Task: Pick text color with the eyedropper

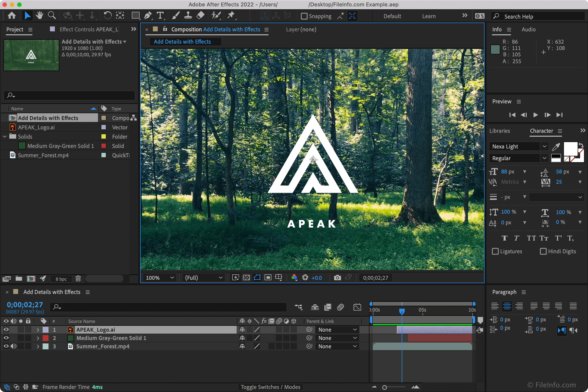Action: [556, 147]
